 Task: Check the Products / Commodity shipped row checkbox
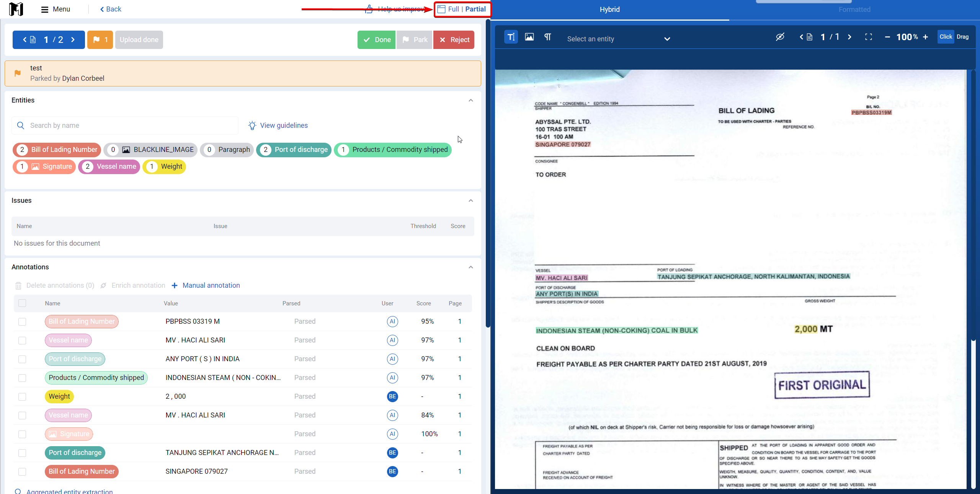[22, 378]
